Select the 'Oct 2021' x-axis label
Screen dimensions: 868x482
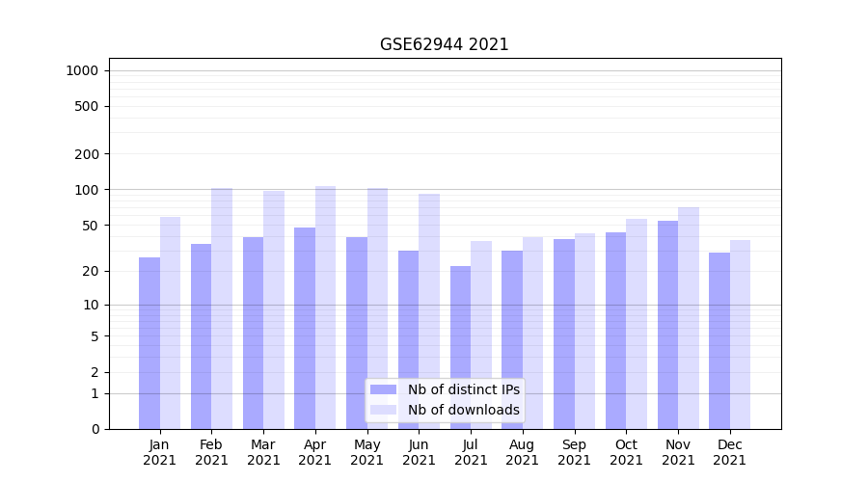pyautogui.click(x=626, y=452)
